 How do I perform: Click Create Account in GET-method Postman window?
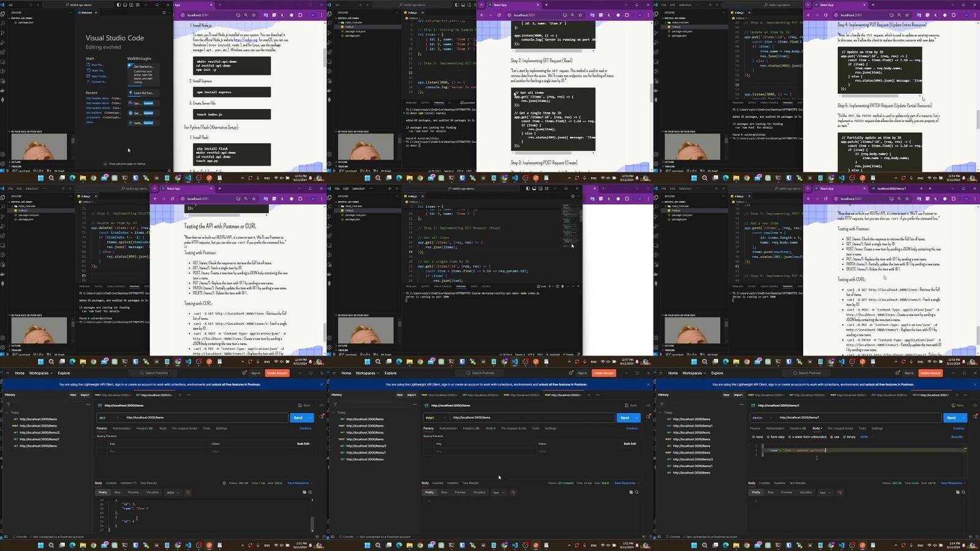click(x=277, y=373)
